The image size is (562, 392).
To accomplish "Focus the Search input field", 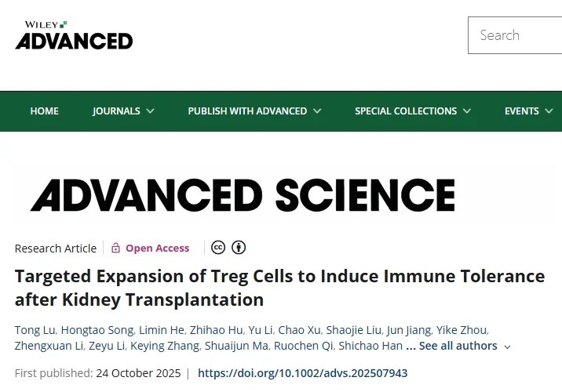I will coord(514,35).
